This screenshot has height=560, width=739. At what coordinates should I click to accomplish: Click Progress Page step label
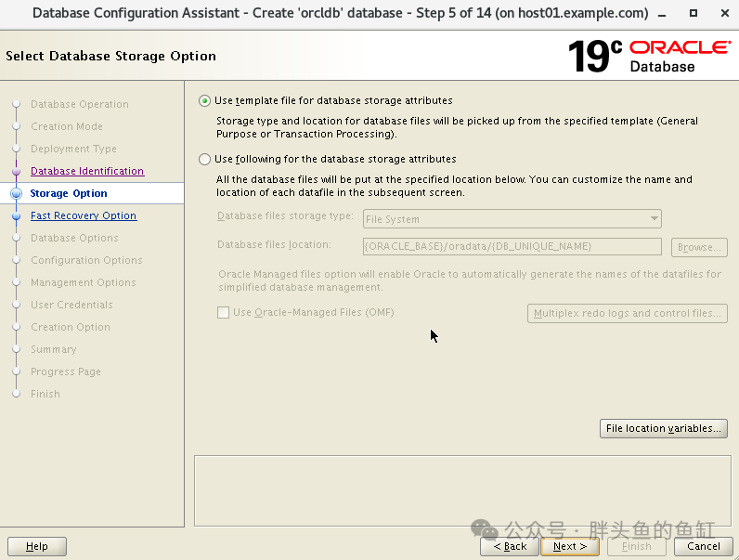coord(66,371)
